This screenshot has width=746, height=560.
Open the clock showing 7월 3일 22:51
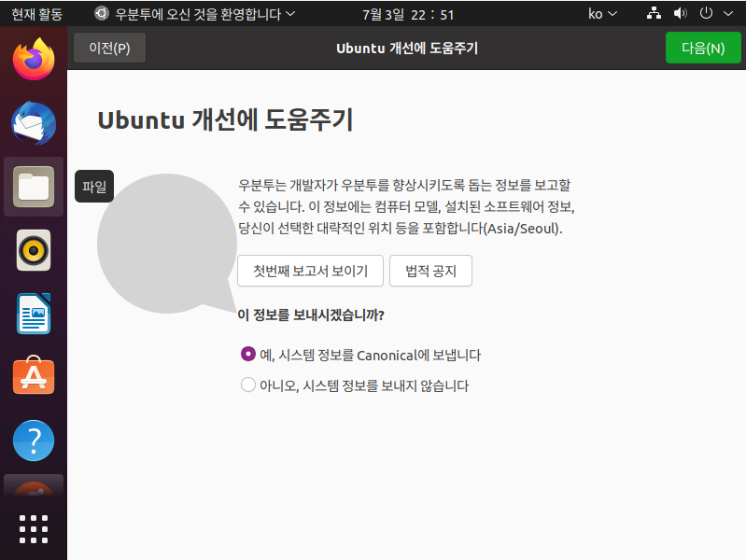click(408, 14)
